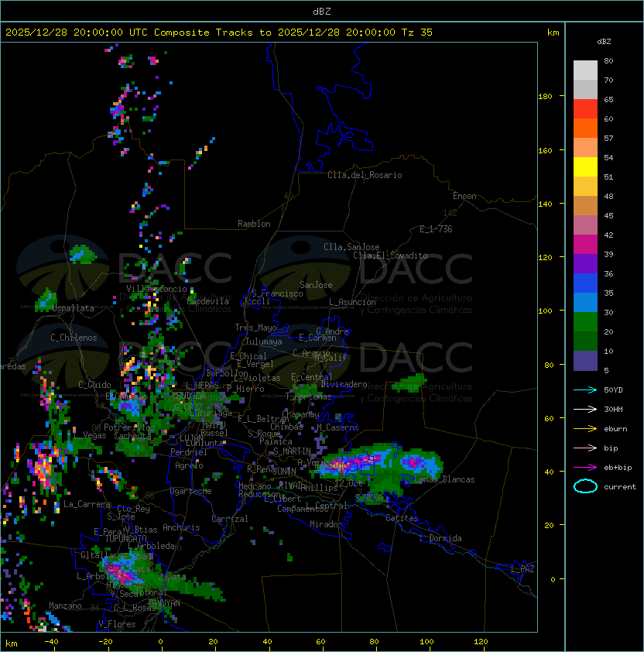This screenshot has height=652, width=644.
Task: Click the Clla.del_Rosario label
Action: (365, 175)
